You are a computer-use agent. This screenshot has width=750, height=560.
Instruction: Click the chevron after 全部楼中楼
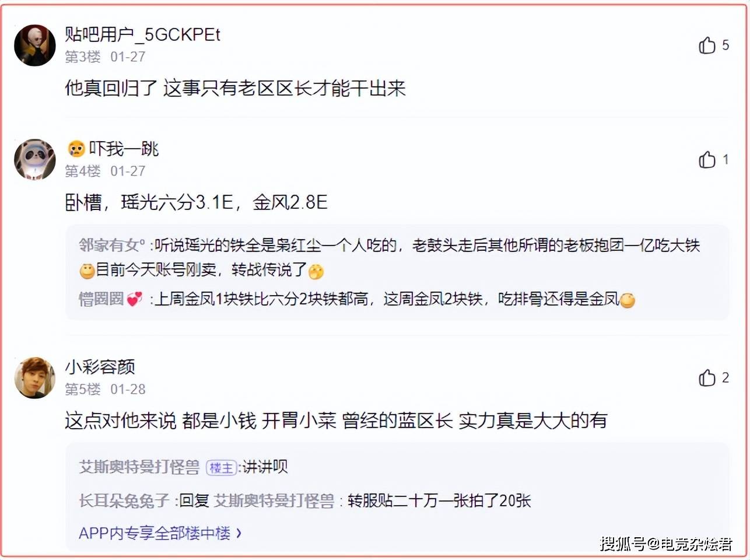pos(238,533)
